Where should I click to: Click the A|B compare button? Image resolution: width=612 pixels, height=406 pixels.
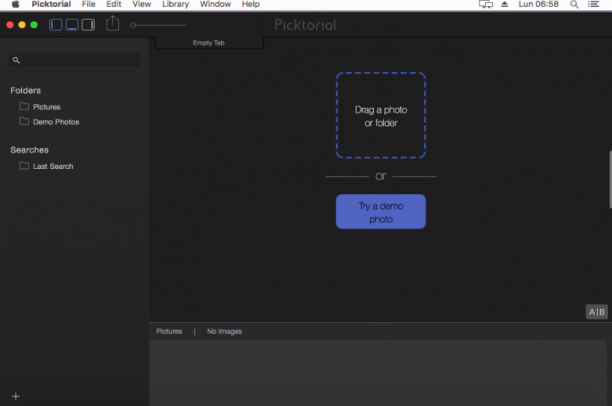(596, 312)
